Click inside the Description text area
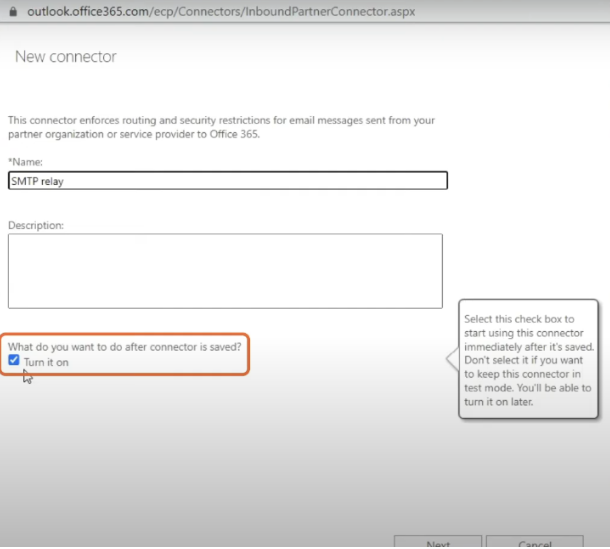610x549 pixels. click(225, 271)
